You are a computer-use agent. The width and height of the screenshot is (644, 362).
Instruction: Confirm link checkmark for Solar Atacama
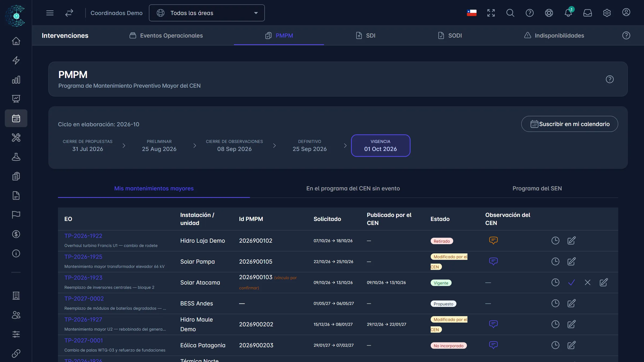click(x=571, y=282)
